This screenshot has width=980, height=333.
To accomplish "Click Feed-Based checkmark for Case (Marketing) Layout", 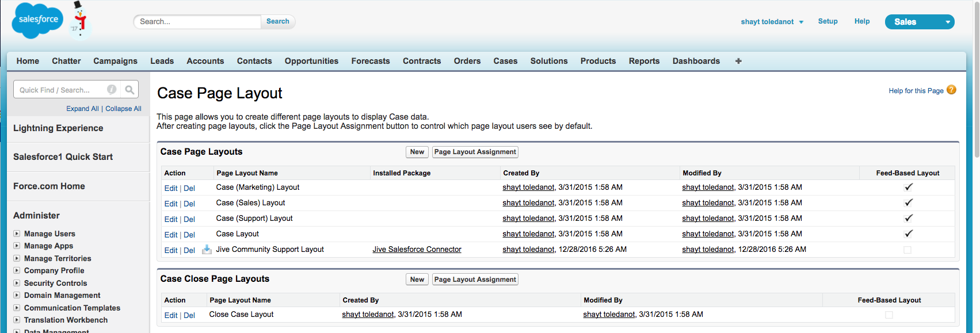I will point(908,187).
